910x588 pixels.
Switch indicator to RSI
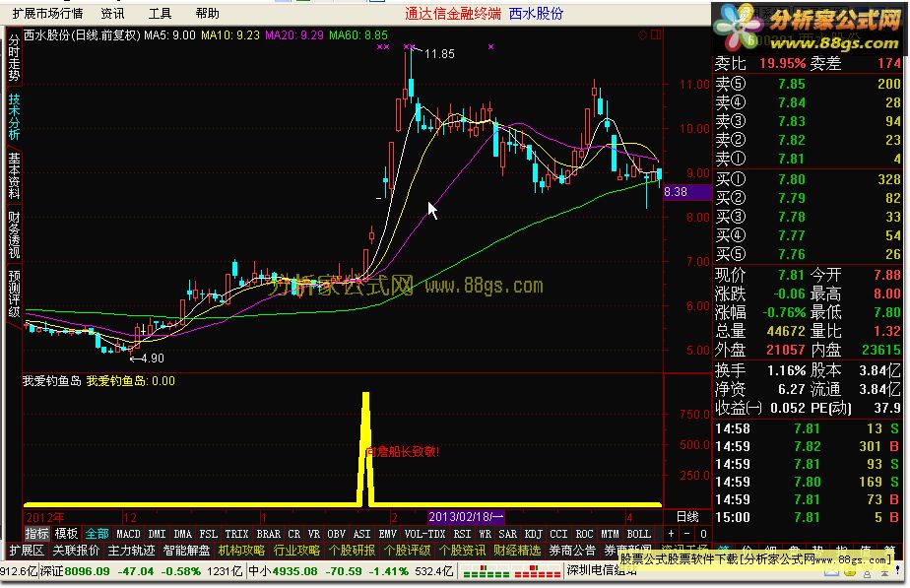pos(462,534)
